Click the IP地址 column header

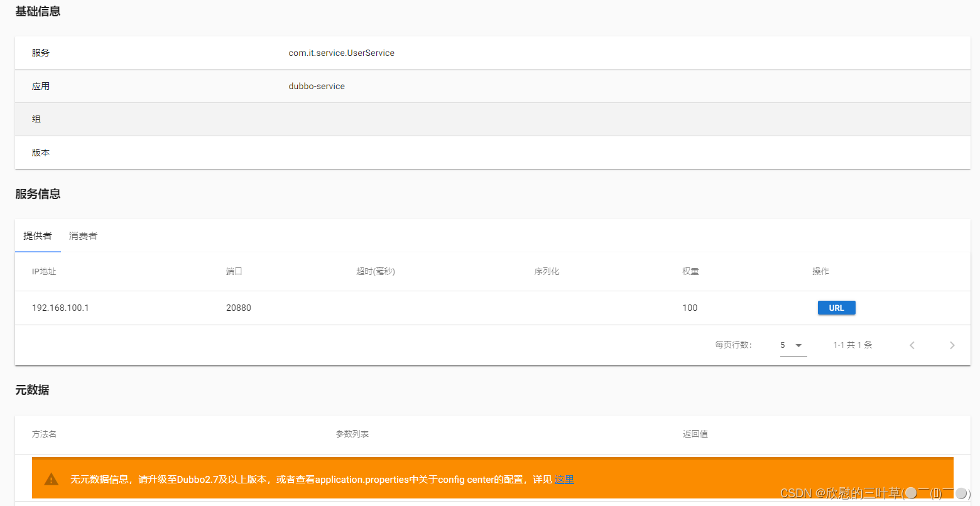click(44, 271)
